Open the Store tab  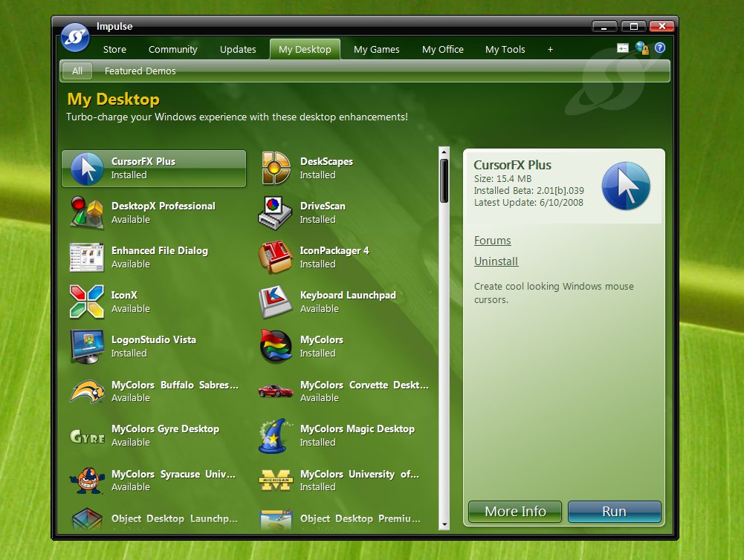114,49
